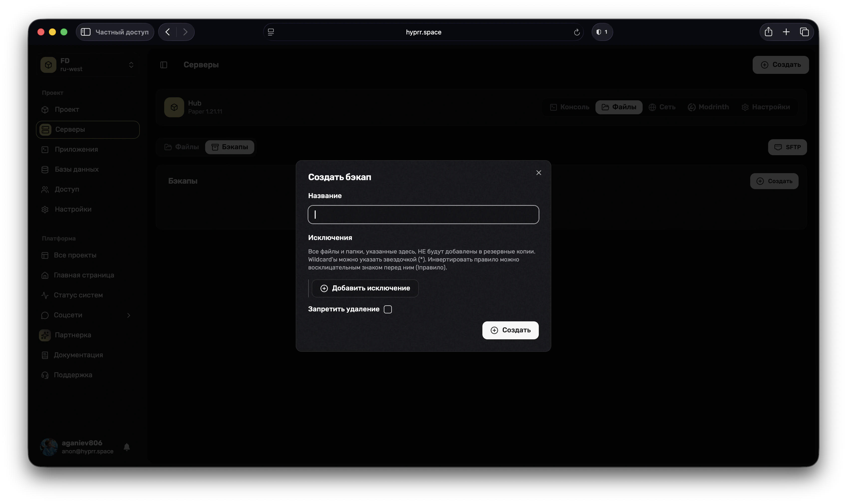Viewport: 847px width, 504px height.
Task: Open Поддержка page
Action: 88,375
